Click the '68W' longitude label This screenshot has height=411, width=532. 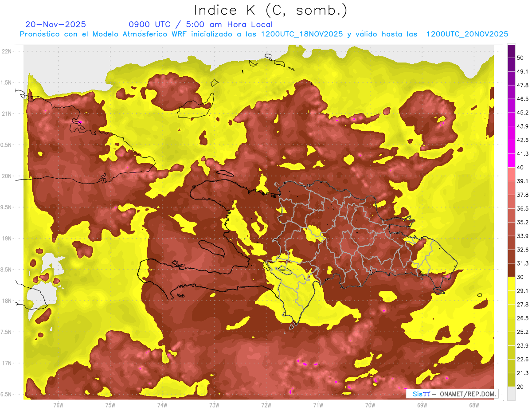473,405
